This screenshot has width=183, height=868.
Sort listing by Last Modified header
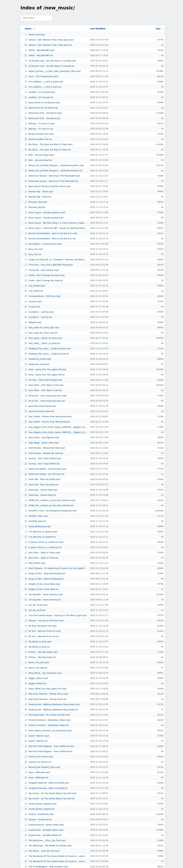point(98,29)
